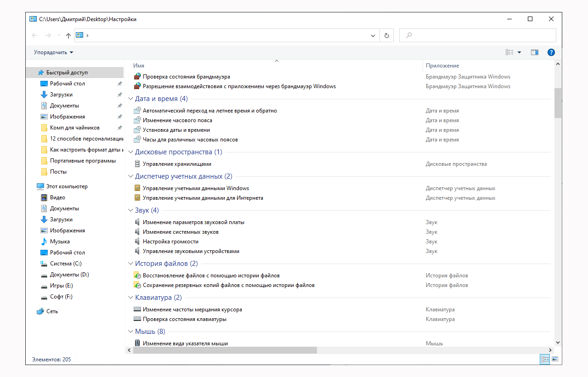Image resolution: width=588 pixels, height=377 pixels.
Task: Click the horizontal scrollbar thumb of the file list
Action: (225, 350)
